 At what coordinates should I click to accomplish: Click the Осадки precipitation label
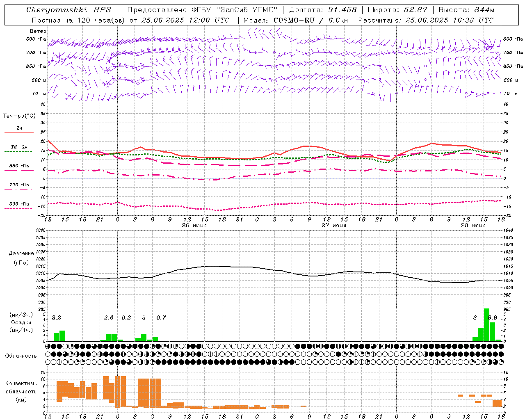pyautogui.click(x=21, y=322)
